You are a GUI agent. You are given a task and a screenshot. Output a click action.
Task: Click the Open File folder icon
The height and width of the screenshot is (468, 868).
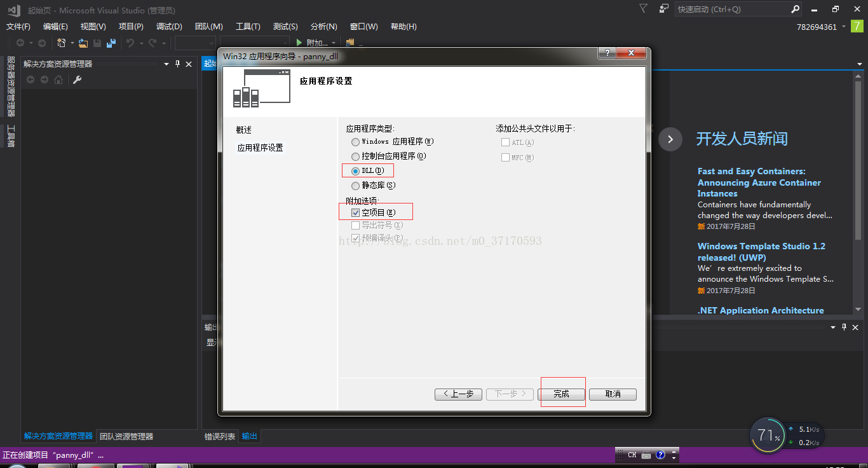click(83, 43)
